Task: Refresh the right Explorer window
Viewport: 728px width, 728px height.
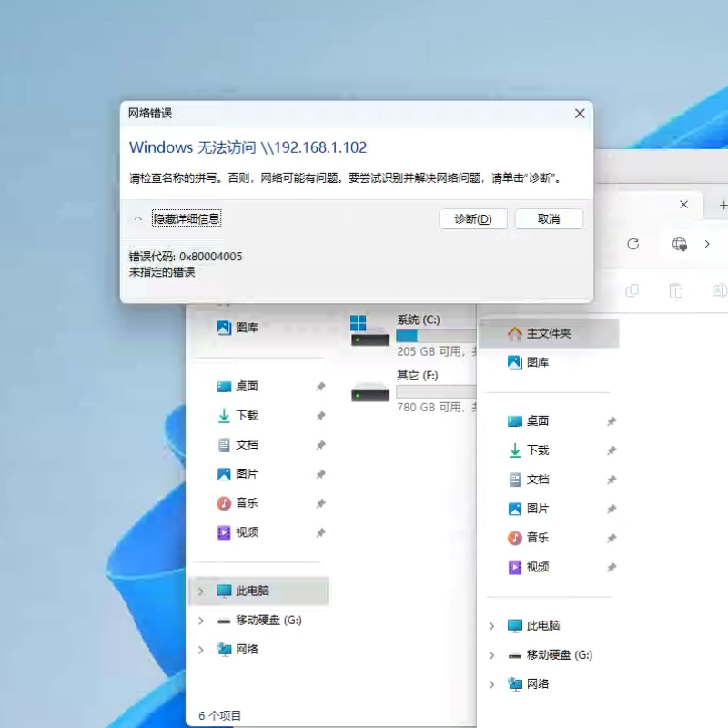Action: (x=633, y=244)
